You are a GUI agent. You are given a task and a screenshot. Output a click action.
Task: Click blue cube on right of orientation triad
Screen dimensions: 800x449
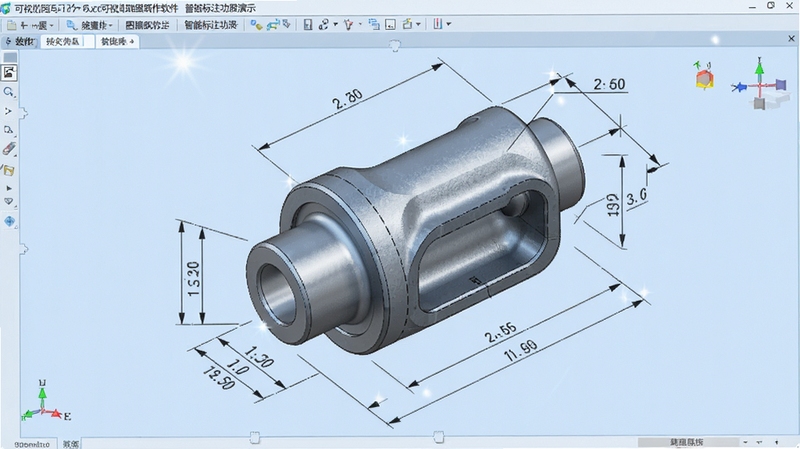tap(781, 85)
